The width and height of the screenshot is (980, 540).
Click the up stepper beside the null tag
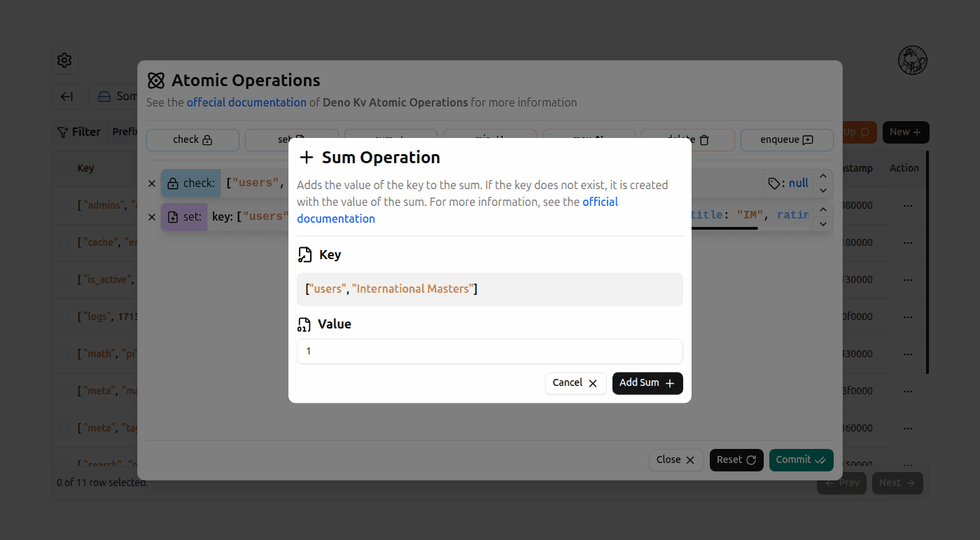pos(823,175)
